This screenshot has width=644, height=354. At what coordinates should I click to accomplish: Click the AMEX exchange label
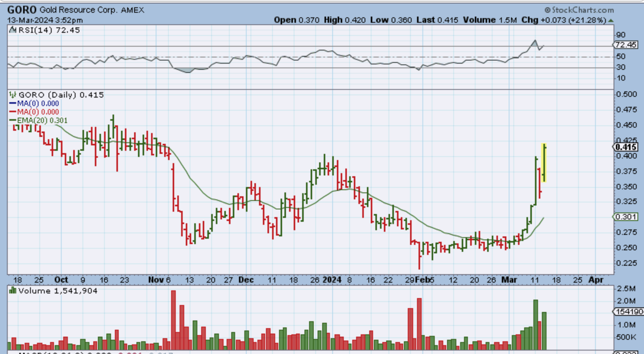(x=133, y=10)
